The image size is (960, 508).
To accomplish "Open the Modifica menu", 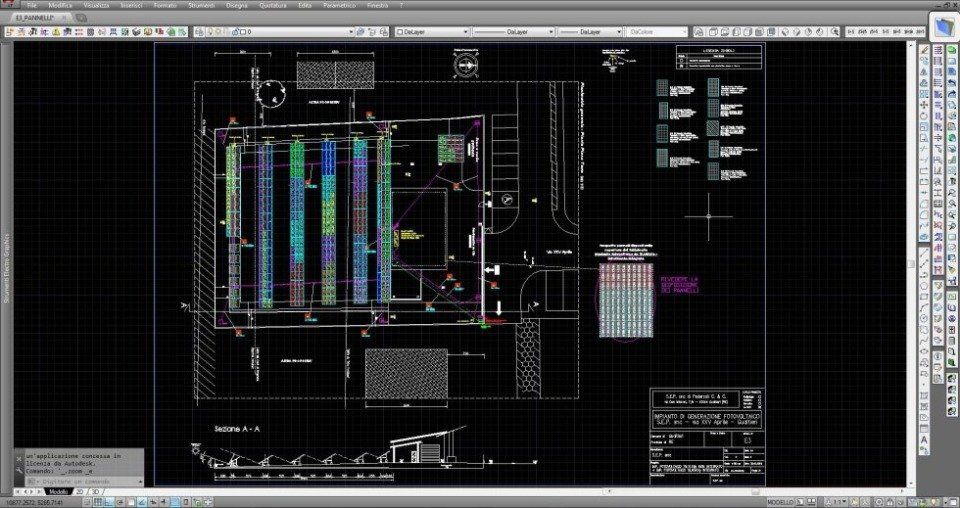I will 60,5.
